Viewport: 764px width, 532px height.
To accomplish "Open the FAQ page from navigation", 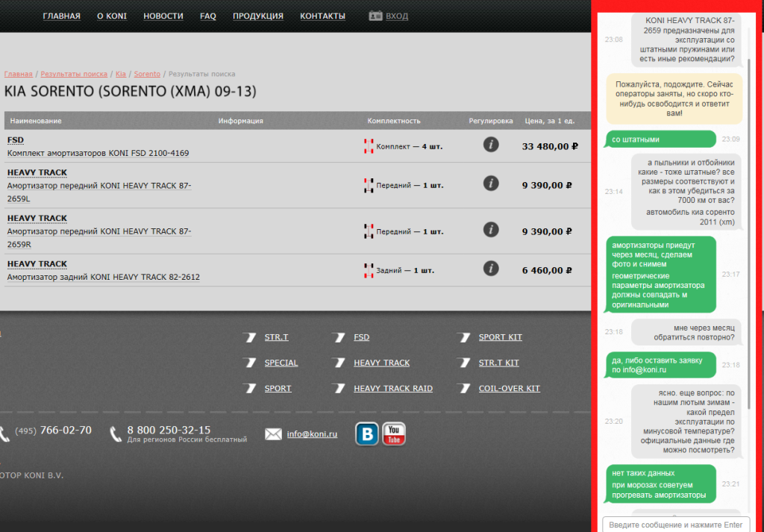I will click(x=208, y=16).
